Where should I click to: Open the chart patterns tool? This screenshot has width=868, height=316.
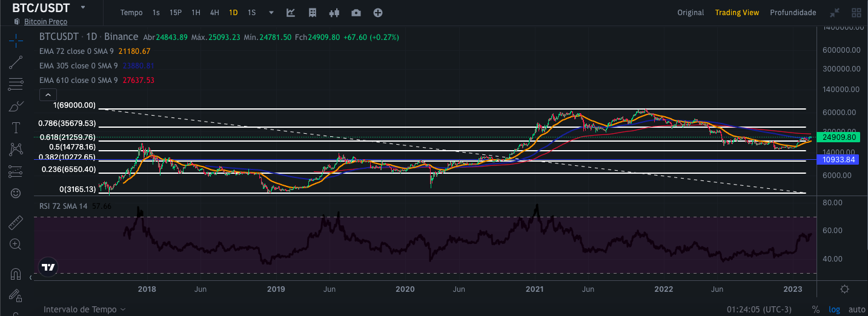[16, 150]
